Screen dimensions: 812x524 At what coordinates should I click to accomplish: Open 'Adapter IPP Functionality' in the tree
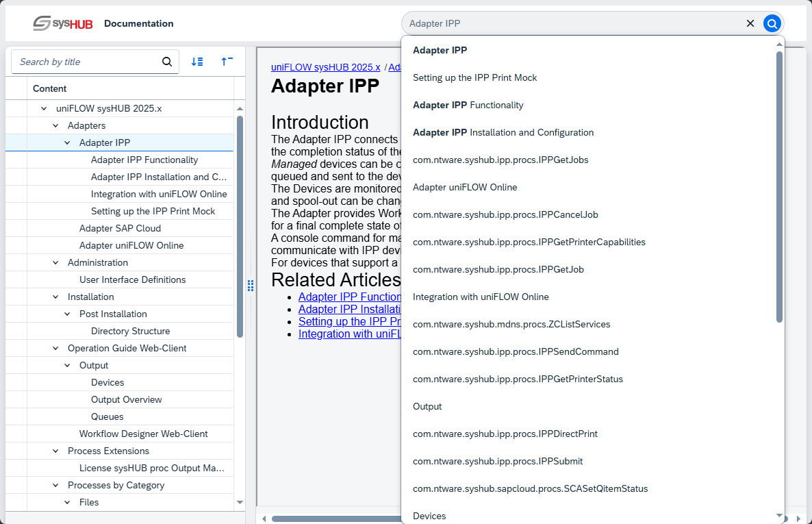[144, 160]
